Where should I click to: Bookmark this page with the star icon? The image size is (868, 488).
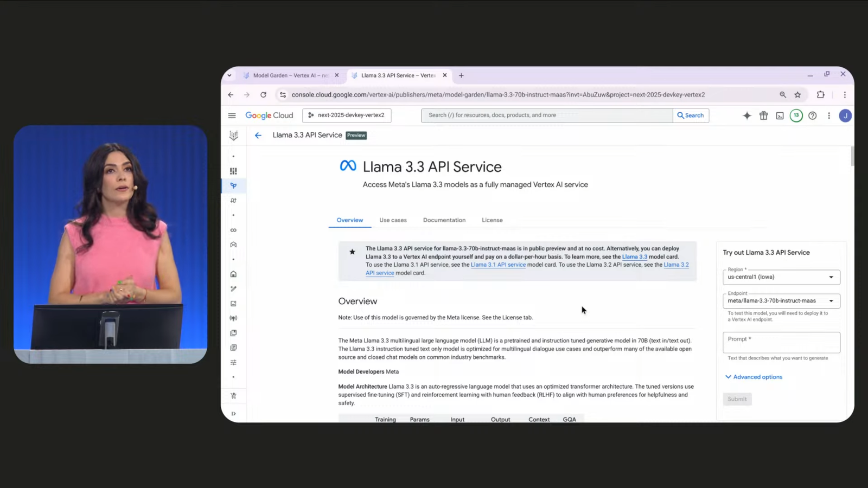click(797, 95)
